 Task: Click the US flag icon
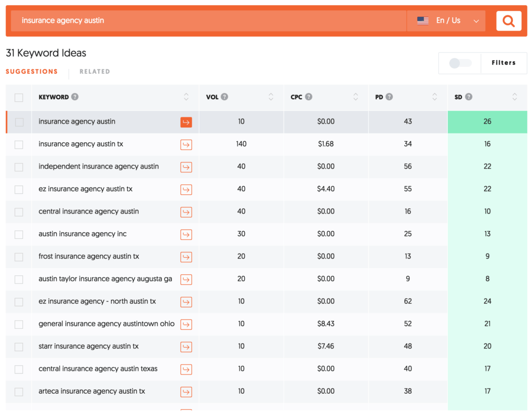(x=423, y=21)
